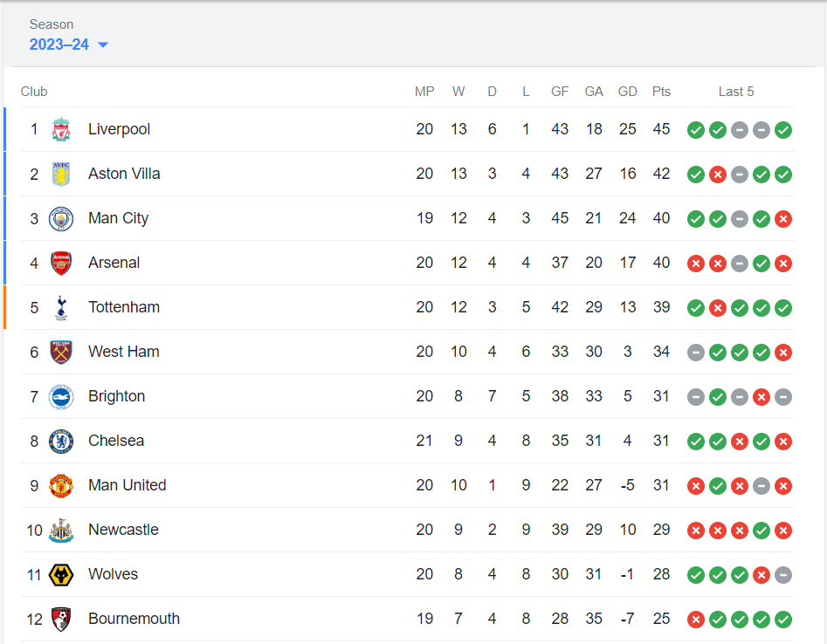Click the Bournemouth club crest icon
827x644 pixels.
click(x=61, y=620)
